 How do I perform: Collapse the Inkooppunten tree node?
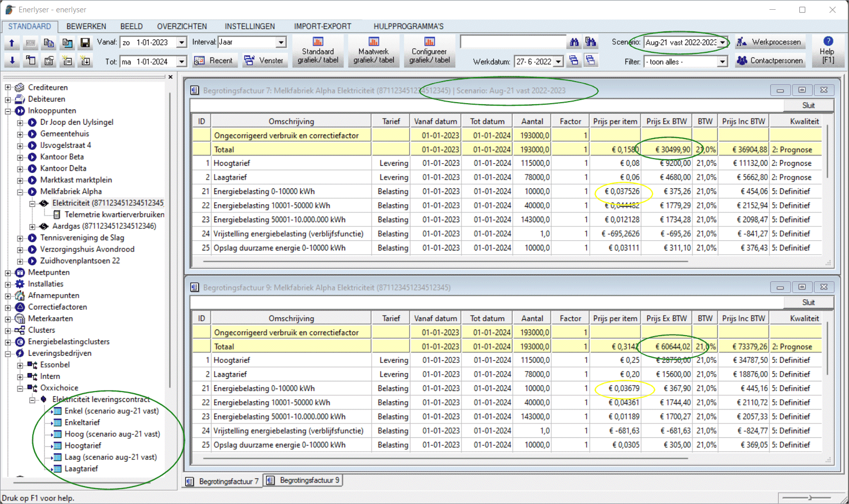click(8, 111)
